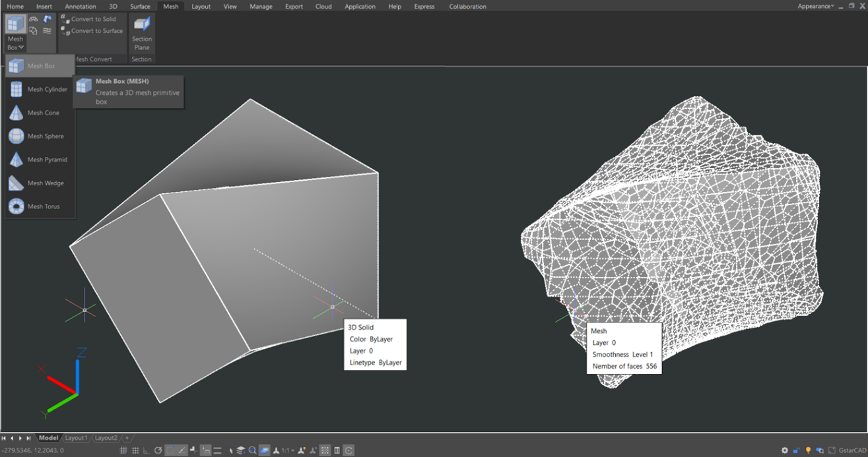Click the yellow lightbulb in the status bar
This screenshot has height=457, width=868.
[809, 450]
